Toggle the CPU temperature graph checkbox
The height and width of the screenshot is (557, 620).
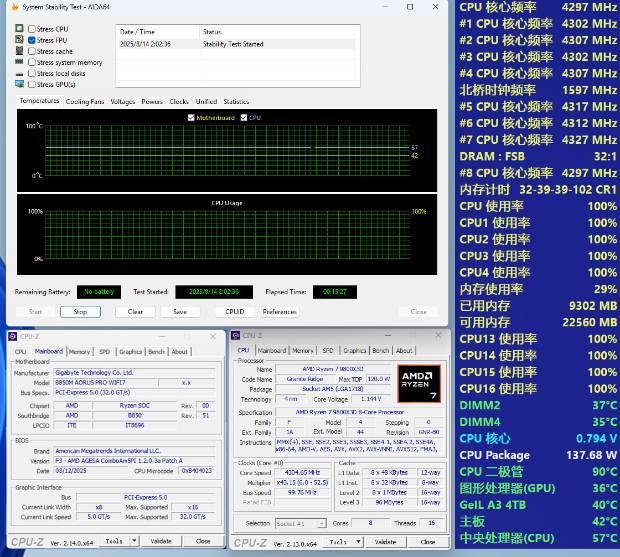point(244,118)
